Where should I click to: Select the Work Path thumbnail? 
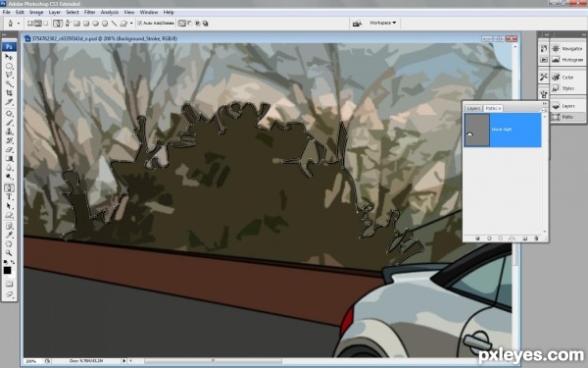(x=477, y=131)
